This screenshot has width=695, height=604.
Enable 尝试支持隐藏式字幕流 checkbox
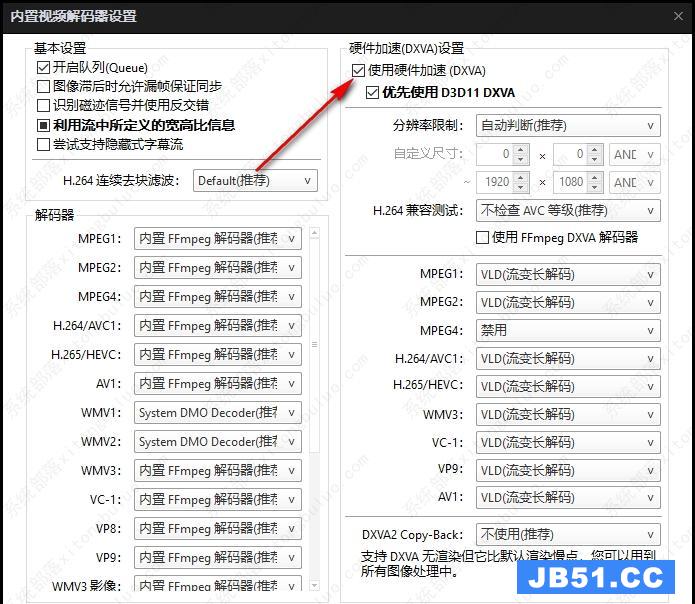tap(43, 144)
